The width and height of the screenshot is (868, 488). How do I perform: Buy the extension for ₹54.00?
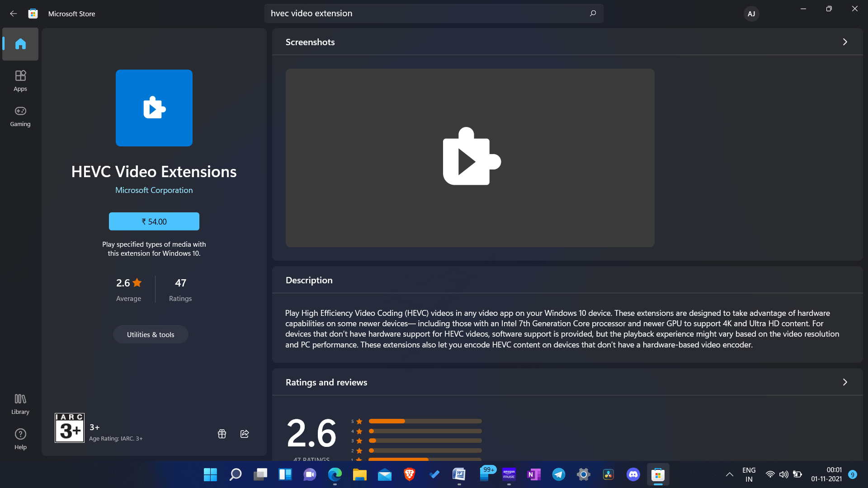(154, 221)
